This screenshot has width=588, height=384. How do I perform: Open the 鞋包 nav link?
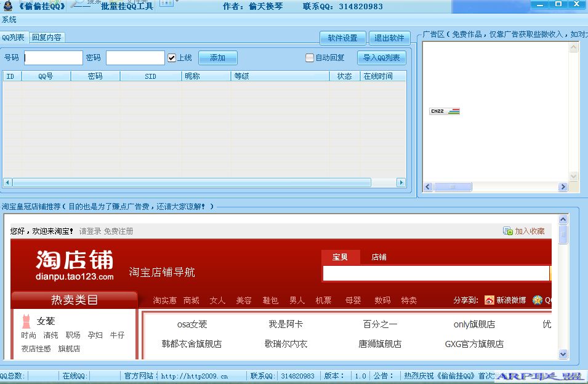(270, 300)
